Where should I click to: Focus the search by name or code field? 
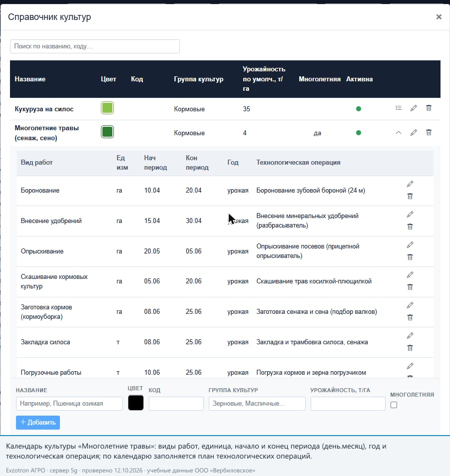(95, 46)
